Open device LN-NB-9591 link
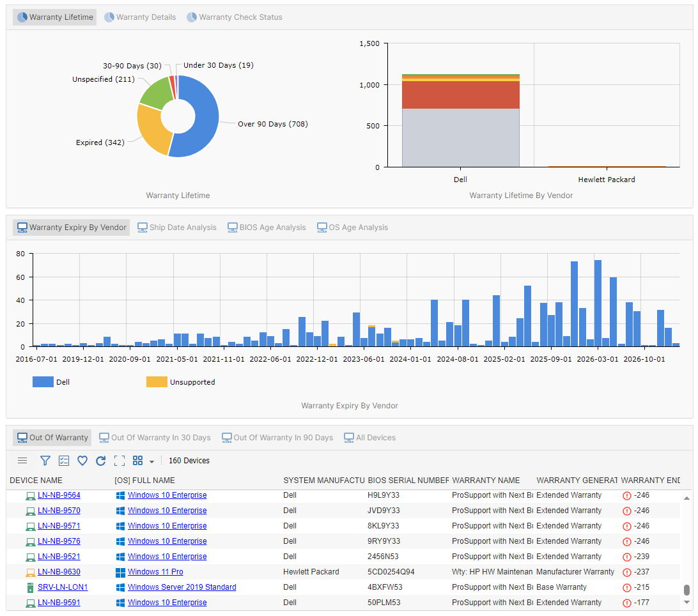The width and height of the screenshot is (698, 616). pos(59,603)
